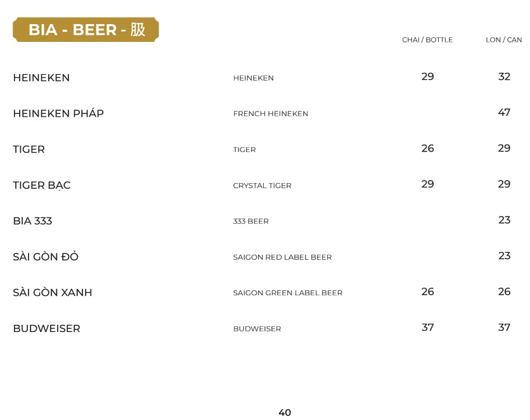This screenshot has width=530, height=420.
Task: Click Heineken's can price of 32
Action: click(504, 77)
